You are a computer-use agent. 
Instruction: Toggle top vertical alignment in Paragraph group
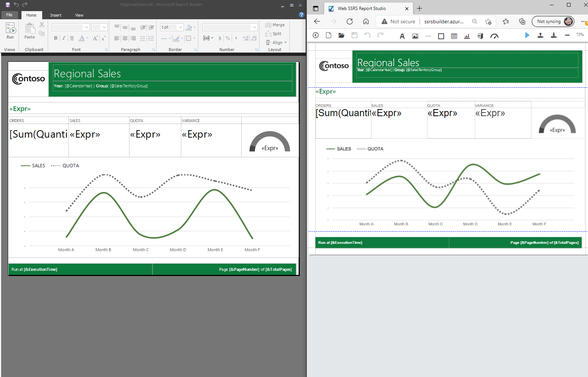click(x=117, y=27)
